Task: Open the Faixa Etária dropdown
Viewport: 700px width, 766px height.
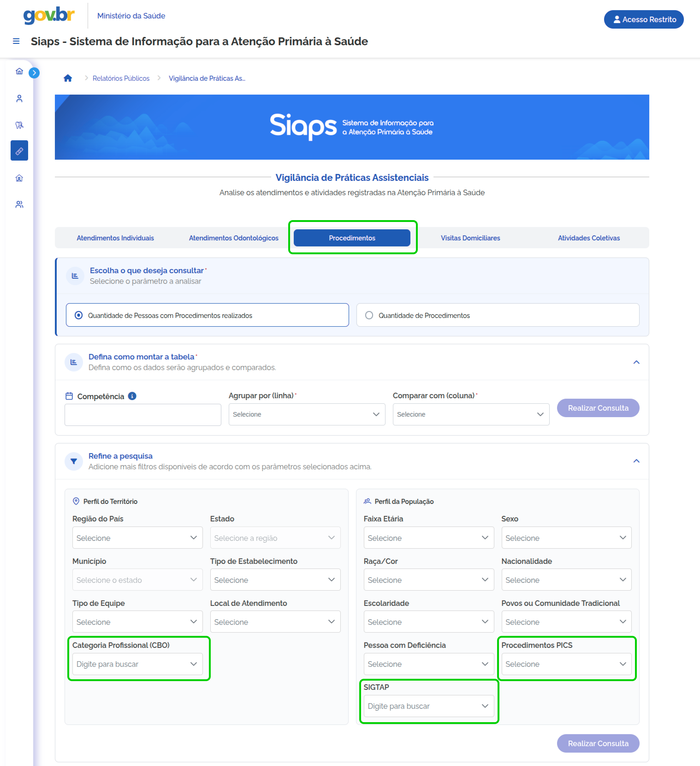Action: 429,538
